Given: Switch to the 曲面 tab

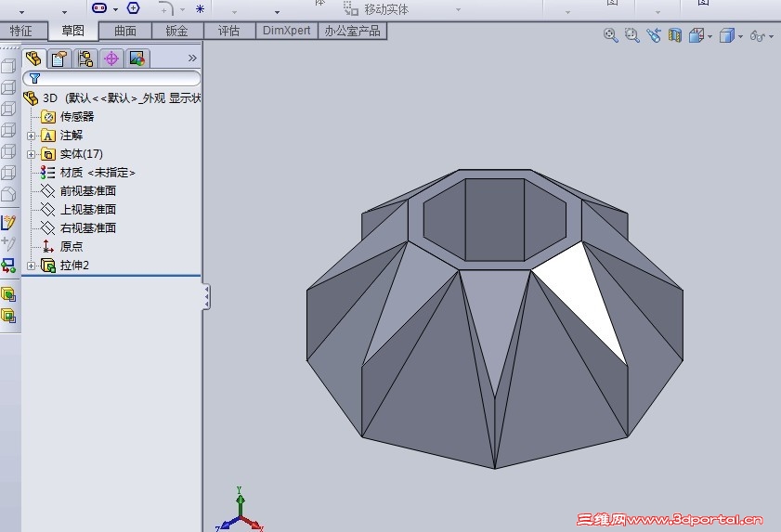Looking at the screenshot, I should (x=125, y=31).
